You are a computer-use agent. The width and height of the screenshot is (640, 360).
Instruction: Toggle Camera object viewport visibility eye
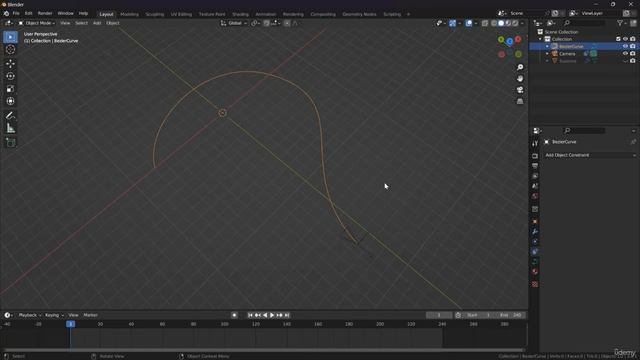[625, 54]
